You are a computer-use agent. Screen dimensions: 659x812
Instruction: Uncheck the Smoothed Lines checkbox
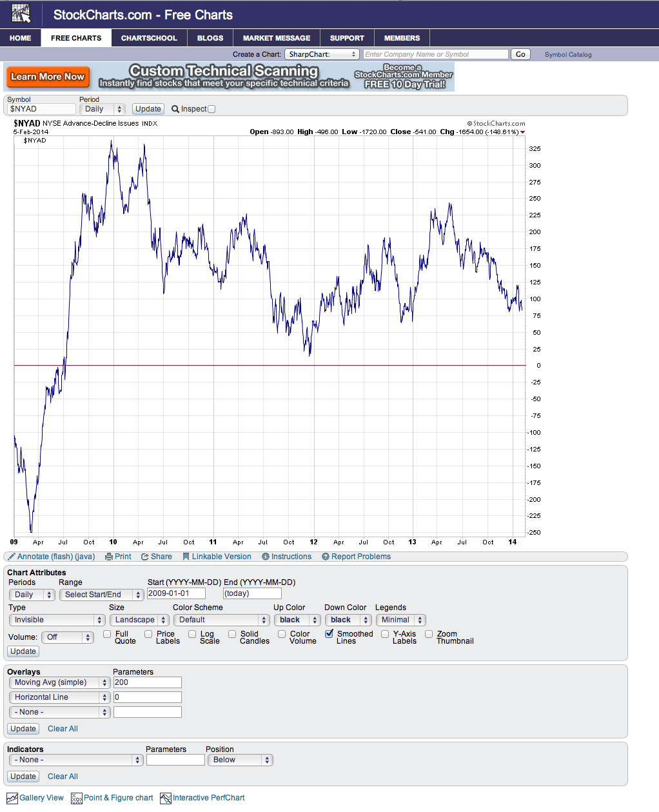[x=329, y=634]
